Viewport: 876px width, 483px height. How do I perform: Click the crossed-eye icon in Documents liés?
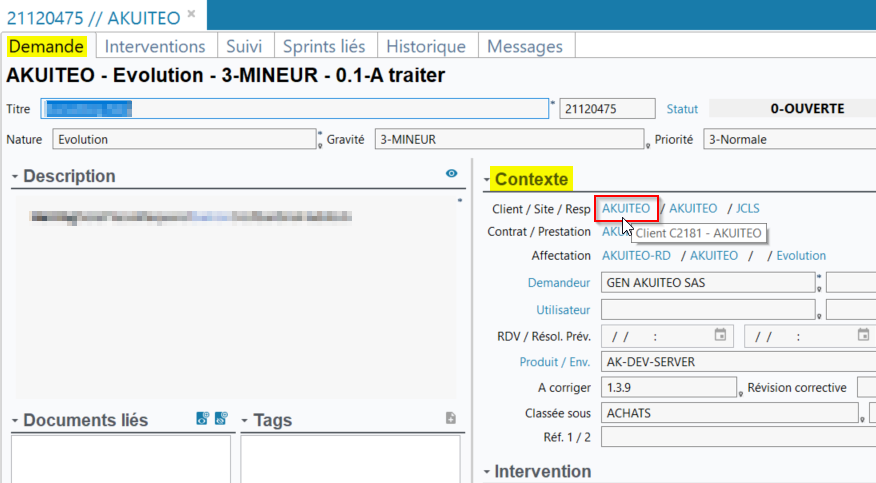pyautogui.click(x=221, y=418)
